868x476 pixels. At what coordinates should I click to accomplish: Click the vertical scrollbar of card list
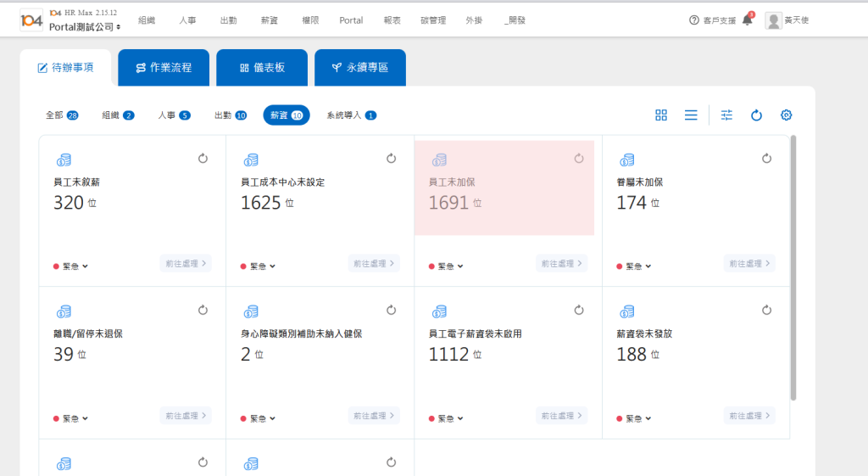(793, 267)
